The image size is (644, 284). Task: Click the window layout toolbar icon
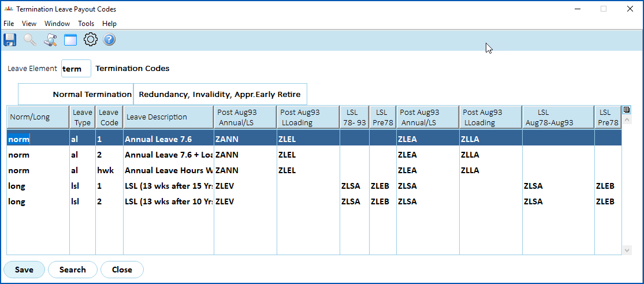click(70, 40)
